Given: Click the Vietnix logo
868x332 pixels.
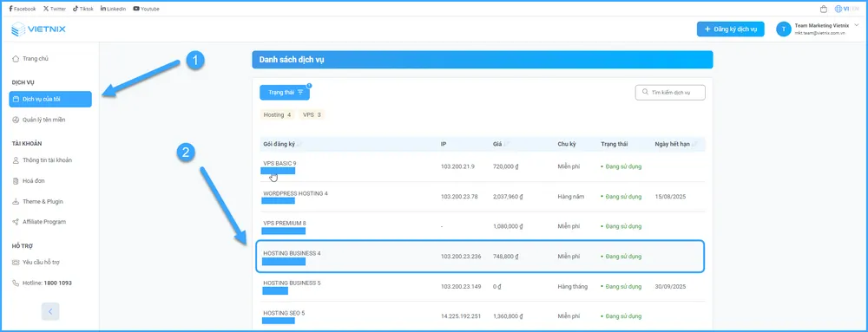Looking at the screenshot, I should pos(38,29).
